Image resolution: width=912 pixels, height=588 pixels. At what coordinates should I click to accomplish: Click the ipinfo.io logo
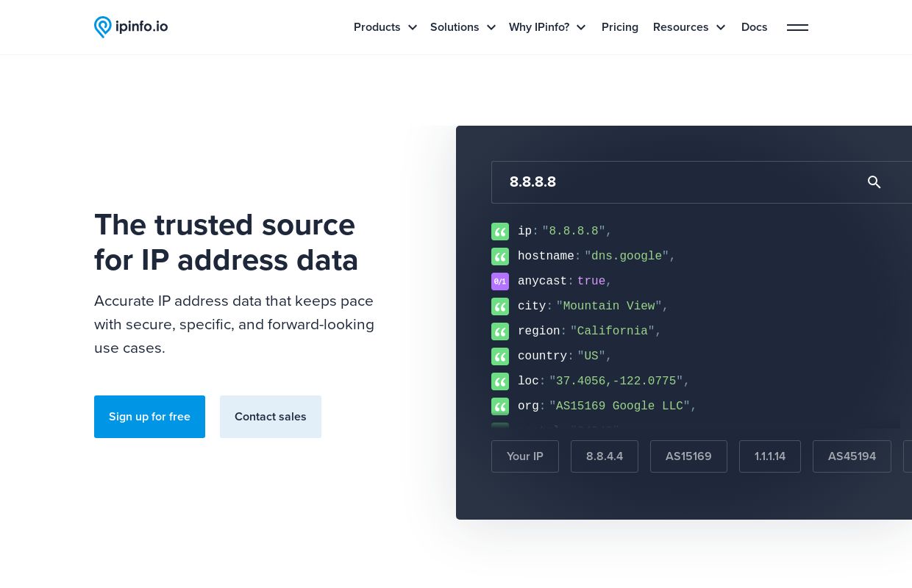131,27
